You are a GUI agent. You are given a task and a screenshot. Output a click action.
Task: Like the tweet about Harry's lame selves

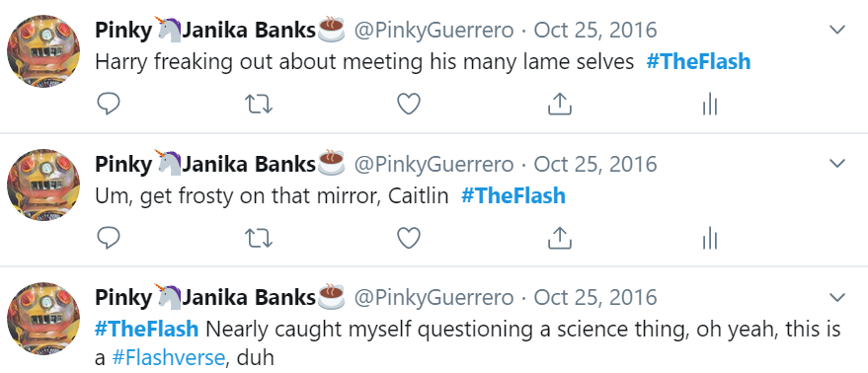click(x=409, y=104)
